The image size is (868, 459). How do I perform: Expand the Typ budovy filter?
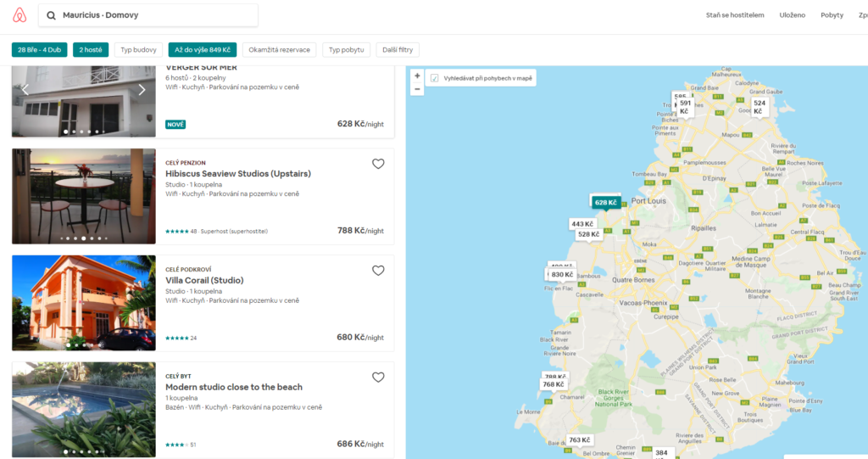point(138,50)
